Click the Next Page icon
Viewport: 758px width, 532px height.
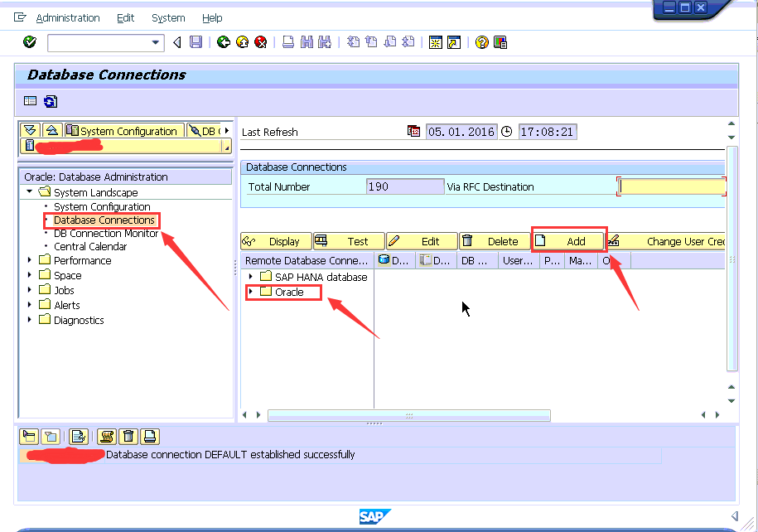pyautogui.click(x=390, y=42)
